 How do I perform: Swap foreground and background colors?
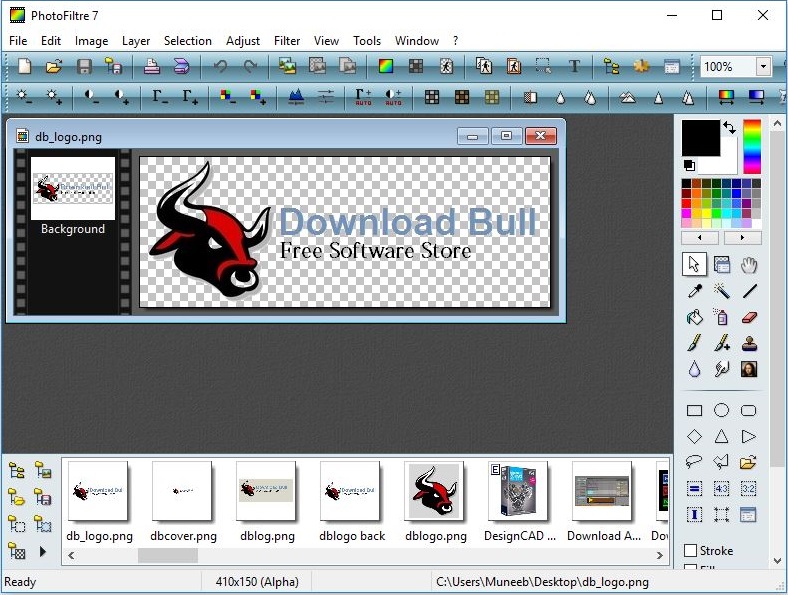(x=729, y=128)
